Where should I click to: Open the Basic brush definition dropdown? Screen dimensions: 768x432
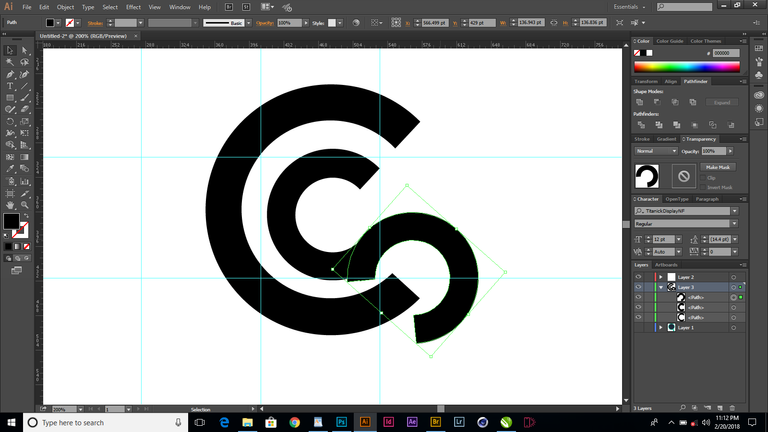pos(248,23)
